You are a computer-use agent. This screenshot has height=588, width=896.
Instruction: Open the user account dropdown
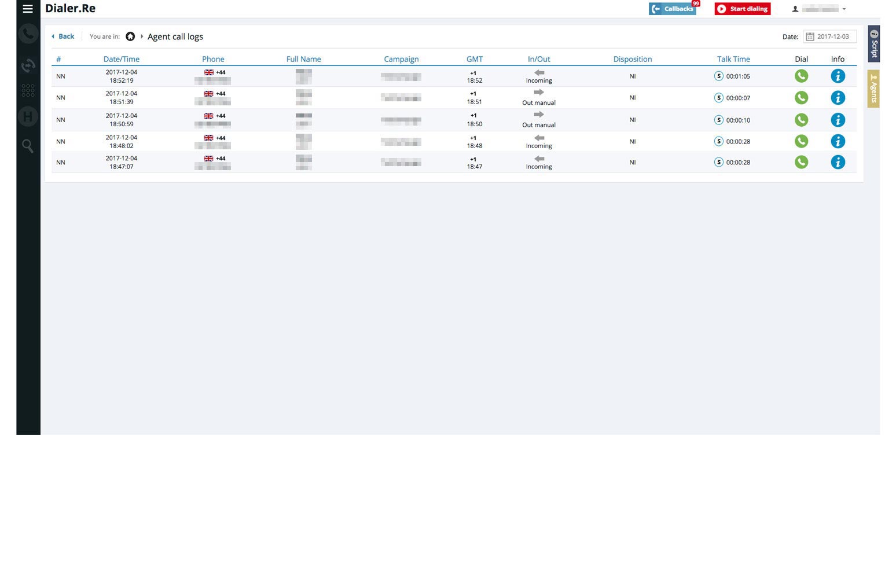coord(819,9)
